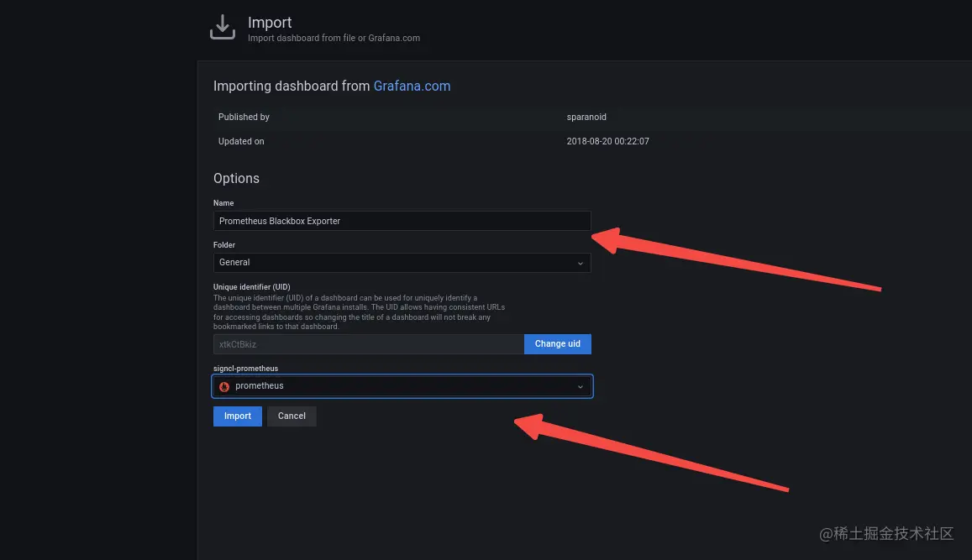Click the Updated on label
Screen dimensions: 972x560
pos(241,141)
